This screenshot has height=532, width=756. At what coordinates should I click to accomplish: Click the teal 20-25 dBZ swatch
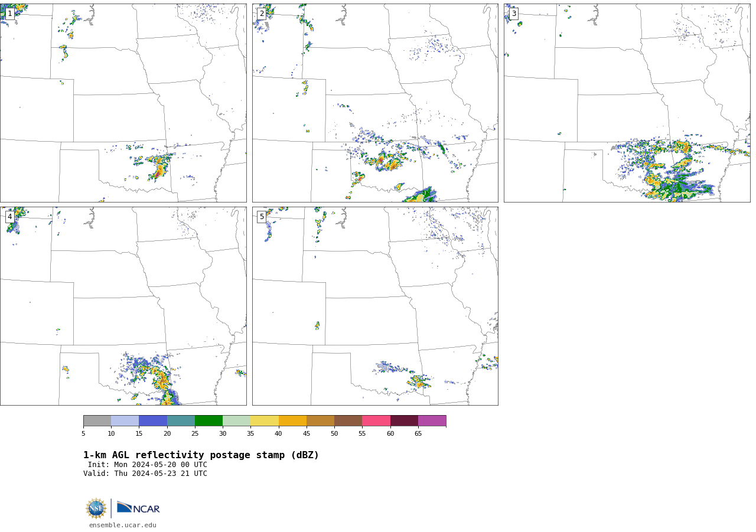click(181, 421)
